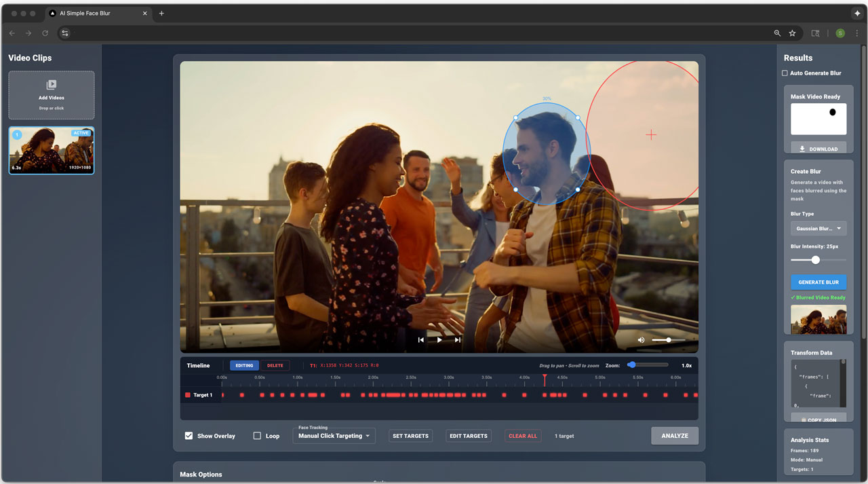Uncheck the Show Overlay checkbox
Screen dimensions: 868x484
click(189, 436)
